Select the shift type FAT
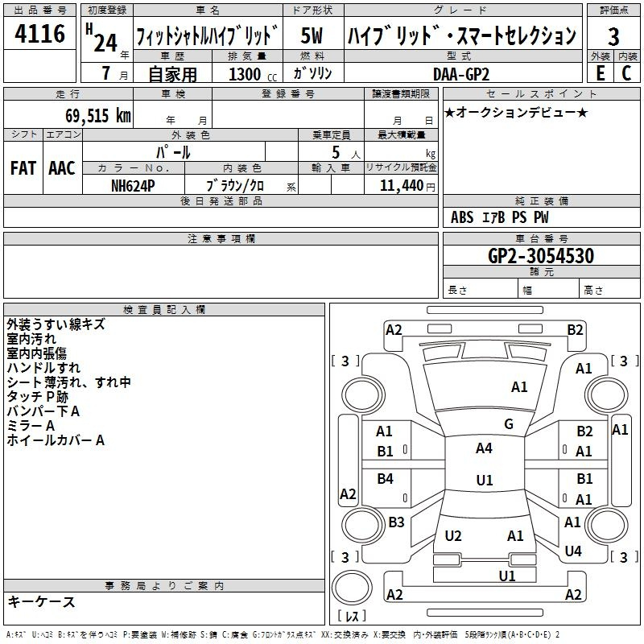Screen dimensions: 644x644 (23, 168)
